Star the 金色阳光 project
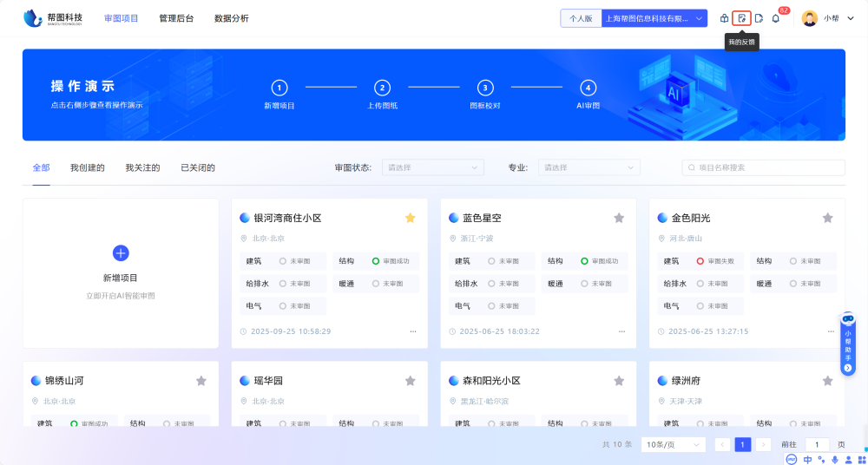The height and width of the screenshot is (465, 868). 827,218
